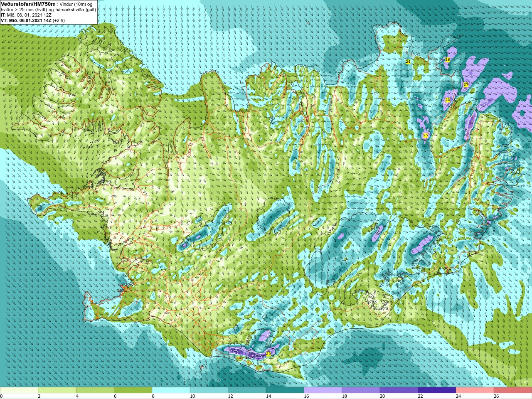Click the legend scale number 0

pyautogui.click(x=2, y=396)
